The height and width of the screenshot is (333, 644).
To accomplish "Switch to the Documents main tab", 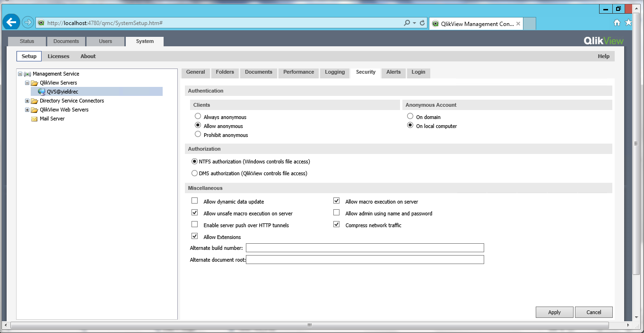I will pyautogui.click(x=66, y=41).
